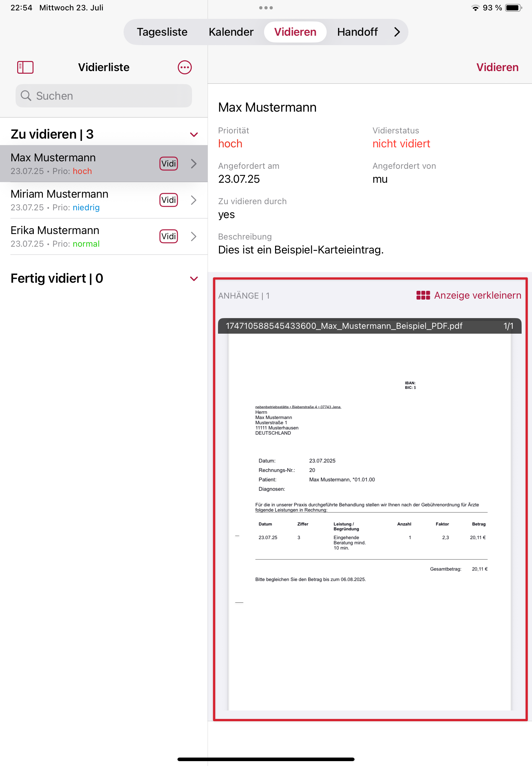Click the grid icon beside Anzeige verkleinern

click(423, 295)
